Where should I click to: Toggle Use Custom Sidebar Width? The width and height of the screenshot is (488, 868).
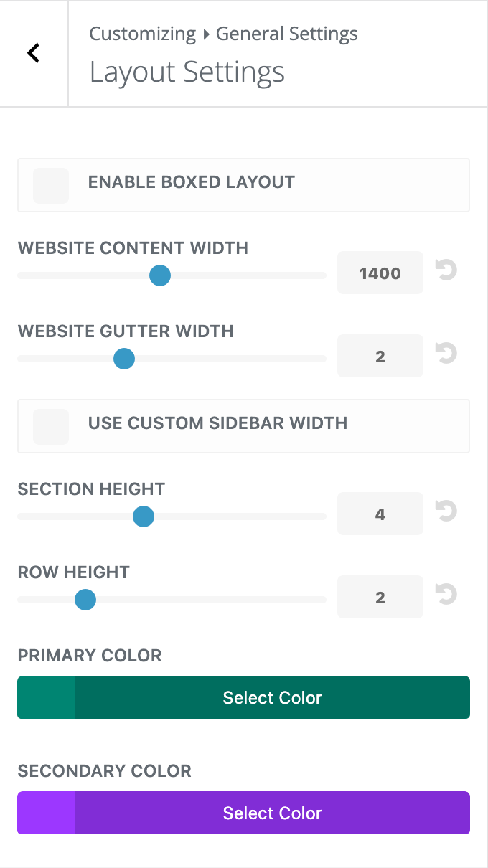pos(51,427)
